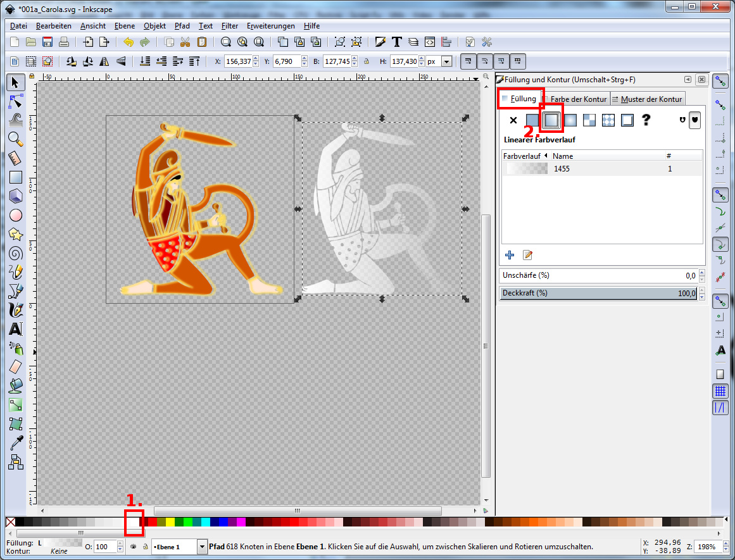Select the Color dropper tool
The image size is (735, 560).
click(x=16, y=443)
